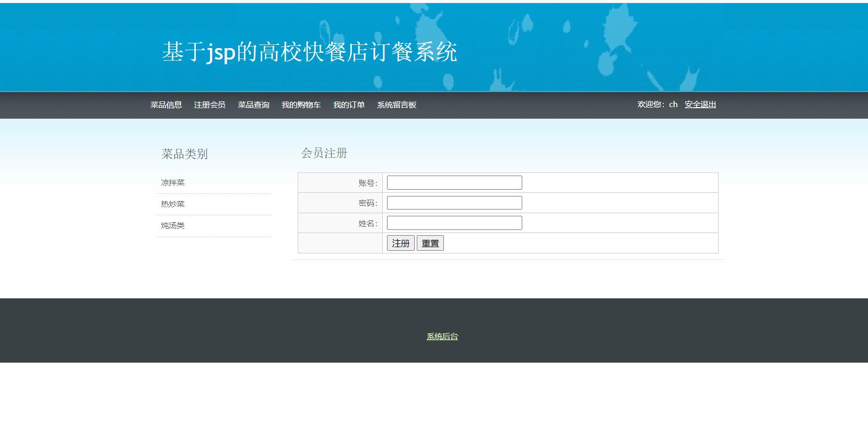Click the 安全退出 logout link
Screen dimensions: 868x441
[700, 105]
